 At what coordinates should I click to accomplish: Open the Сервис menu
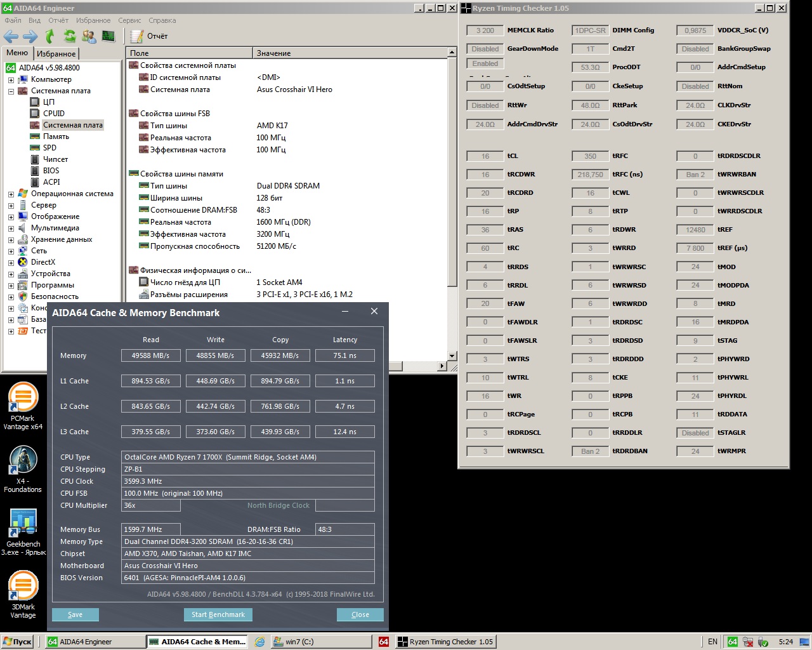click(x=129, y=20)
